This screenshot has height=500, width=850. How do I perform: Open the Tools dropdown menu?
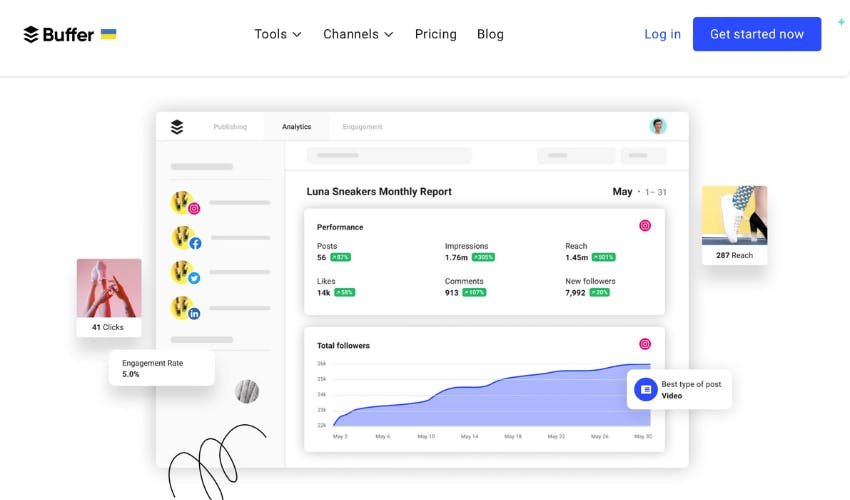tap(278, 34)
